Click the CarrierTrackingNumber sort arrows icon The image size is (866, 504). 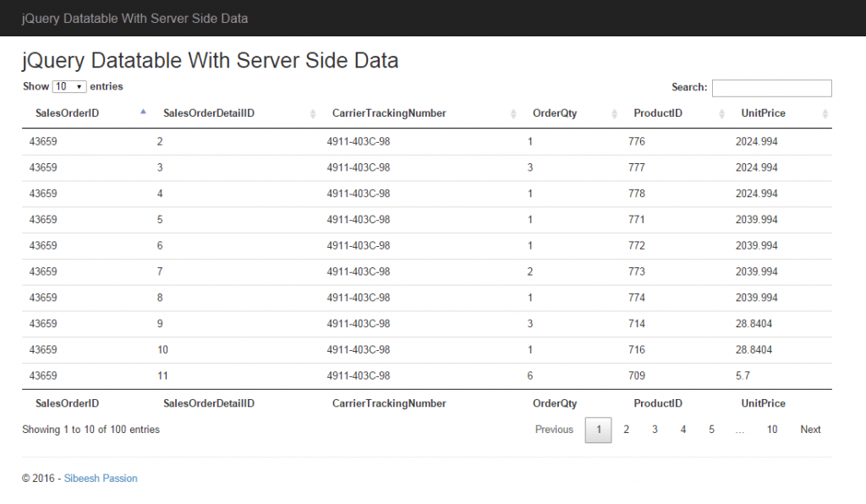pyautogui.click(x=513, y=112)
